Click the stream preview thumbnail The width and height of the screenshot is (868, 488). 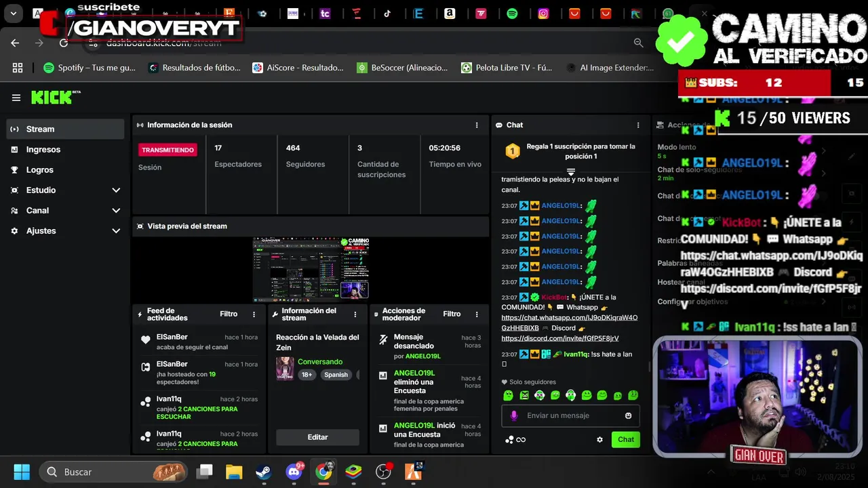pos(311,269)
